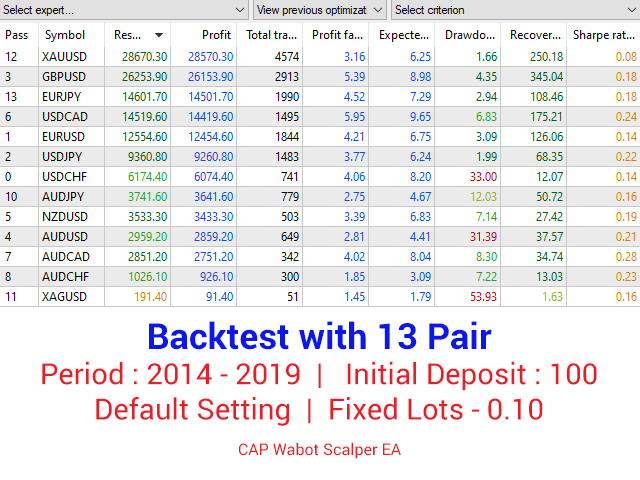Open the Select criterion dropdown
The image size is (640, 480).
(x=515, y=10)
